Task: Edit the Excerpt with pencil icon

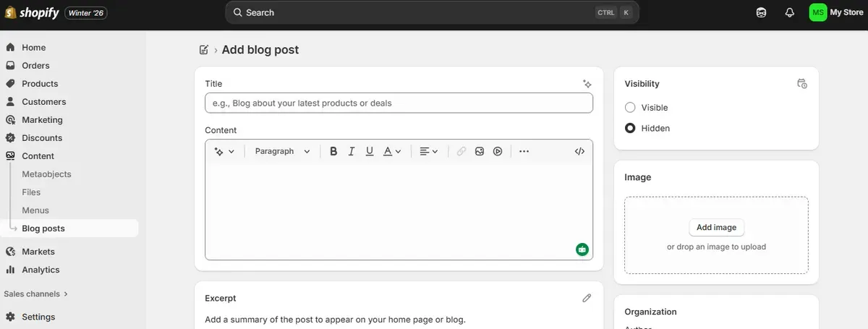Action: [587, 298]
